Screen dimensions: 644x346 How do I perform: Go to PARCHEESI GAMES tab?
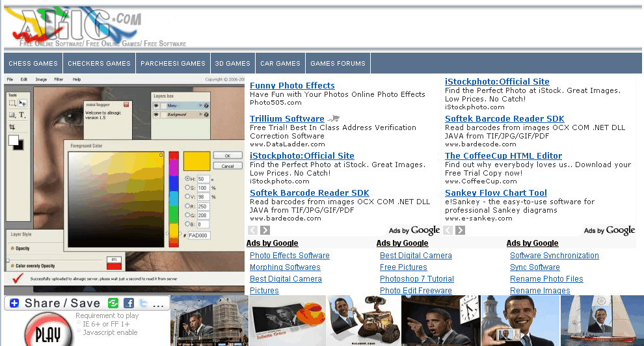click(x=173, y=64)
